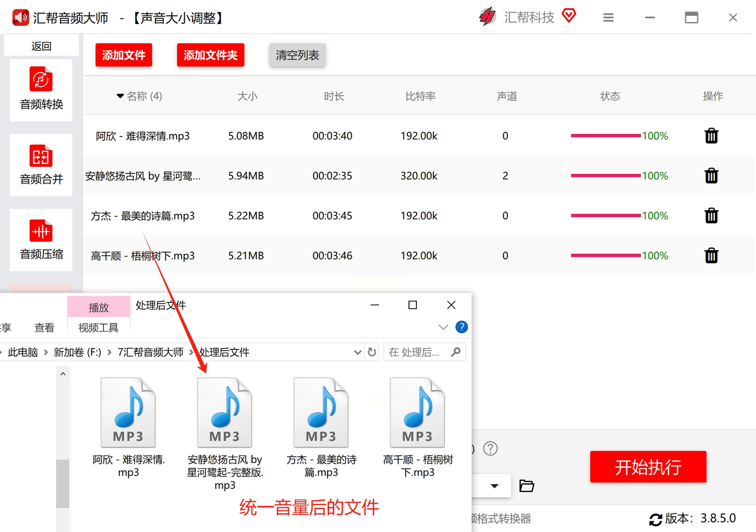The width and height of the screenshot is (756, 532).
Task: Open the 音频转换 audio conversion tool
Action: click(x=41, y=90)
